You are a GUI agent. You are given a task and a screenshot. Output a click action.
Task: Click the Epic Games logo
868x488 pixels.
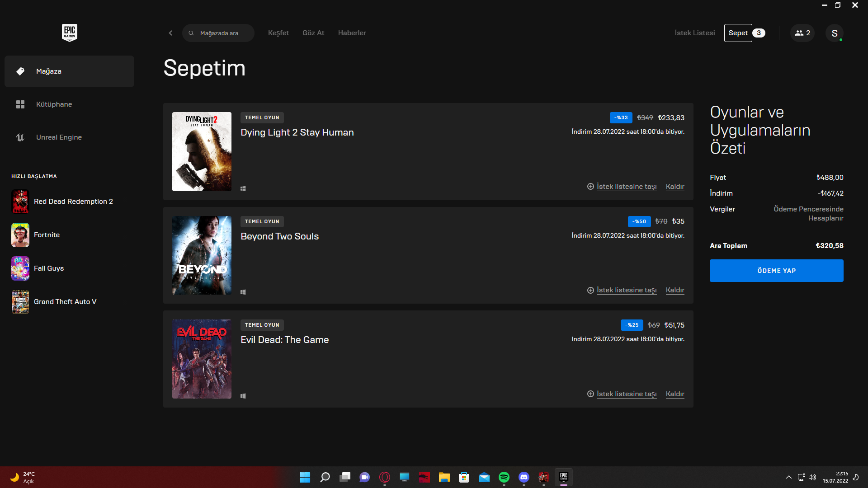click(69, 33)
